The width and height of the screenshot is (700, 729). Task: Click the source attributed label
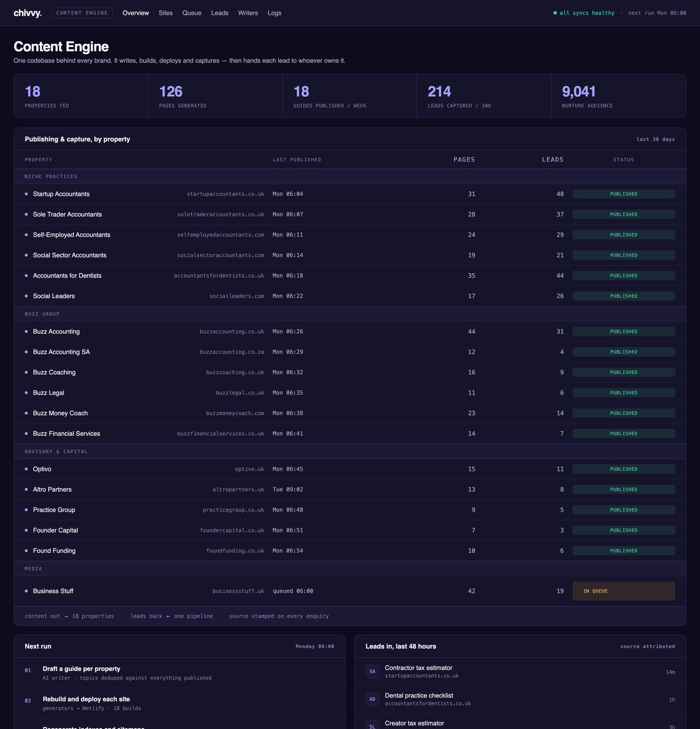tap(647, 646)
